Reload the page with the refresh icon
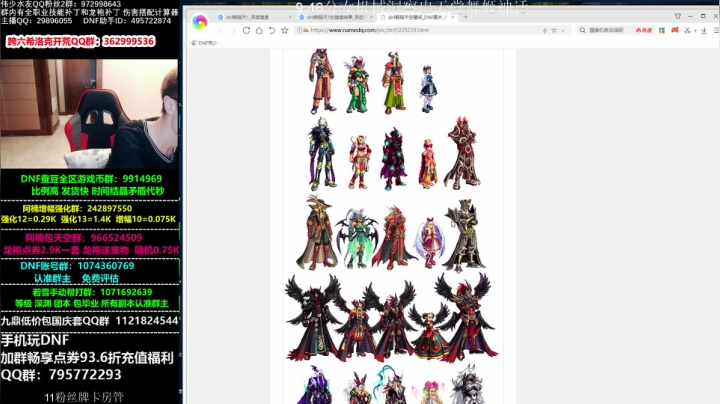This screenshot has width=720, height=404. coord(247,30)
